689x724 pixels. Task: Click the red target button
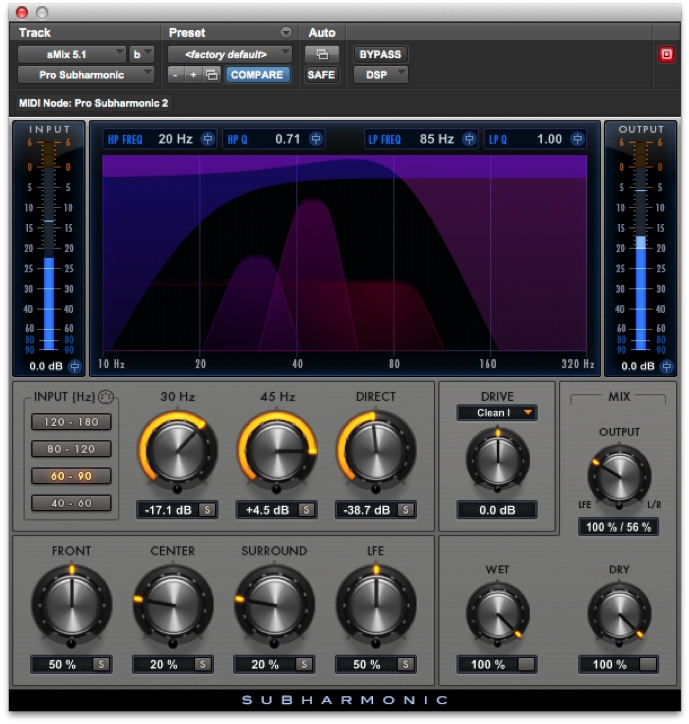[666, 54]
